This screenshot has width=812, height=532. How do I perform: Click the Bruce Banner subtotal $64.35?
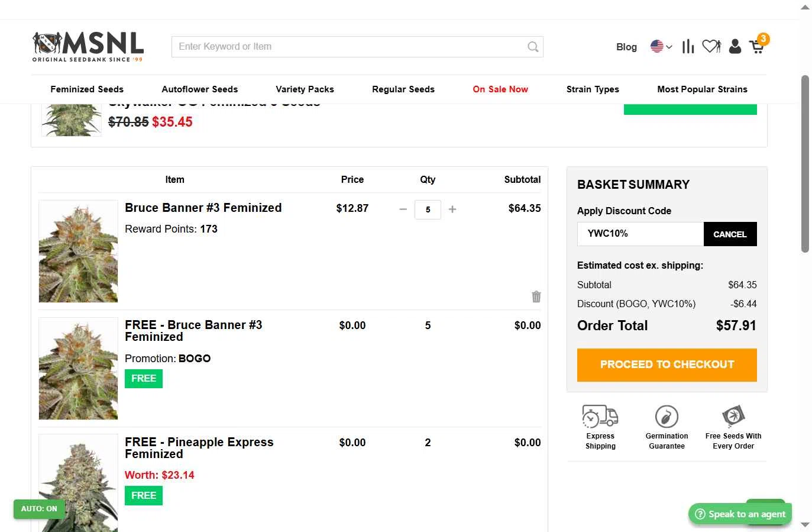pos(525,208)
